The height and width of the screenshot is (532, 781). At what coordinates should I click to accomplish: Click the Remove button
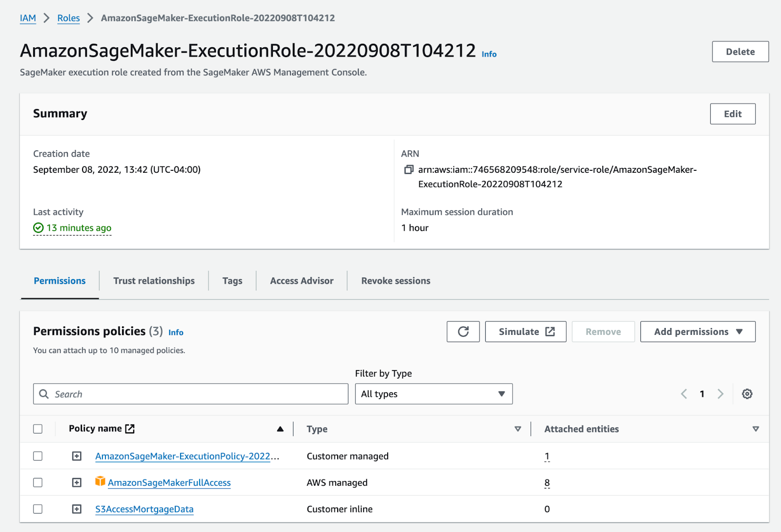[603, 332]
